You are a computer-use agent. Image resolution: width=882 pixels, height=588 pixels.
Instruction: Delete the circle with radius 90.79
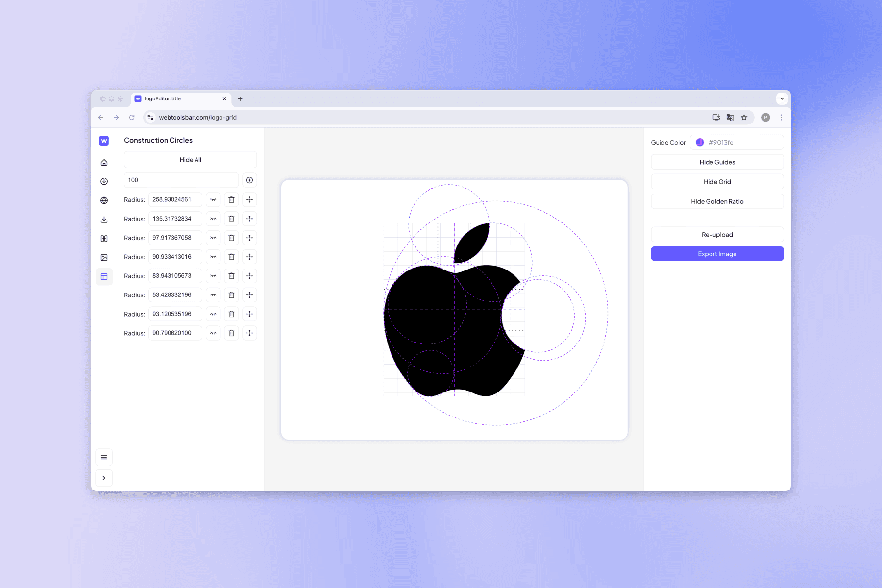pos(231,333)
